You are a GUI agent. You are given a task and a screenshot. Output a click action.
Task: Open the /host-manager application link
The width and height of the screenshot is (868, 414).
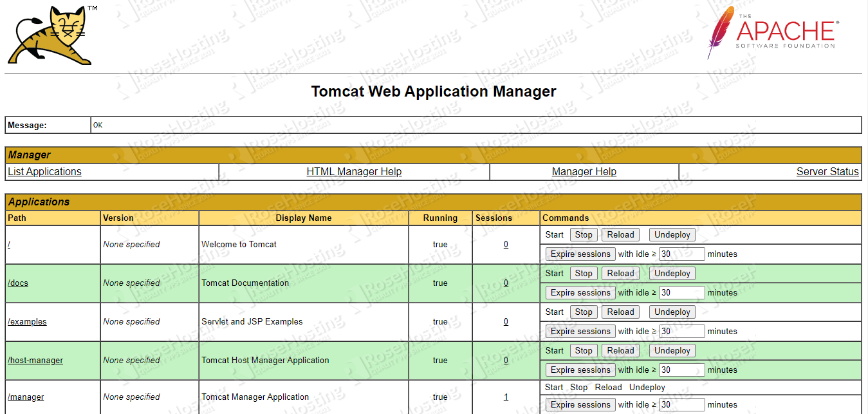[35, 360]
